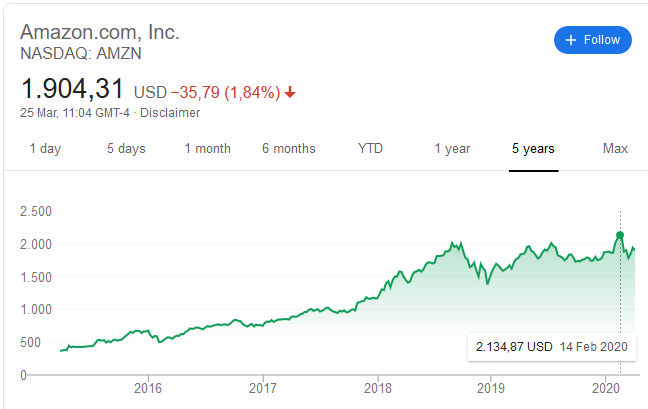
Task: Switch to the 6 months tab
Action: (289, 149)
